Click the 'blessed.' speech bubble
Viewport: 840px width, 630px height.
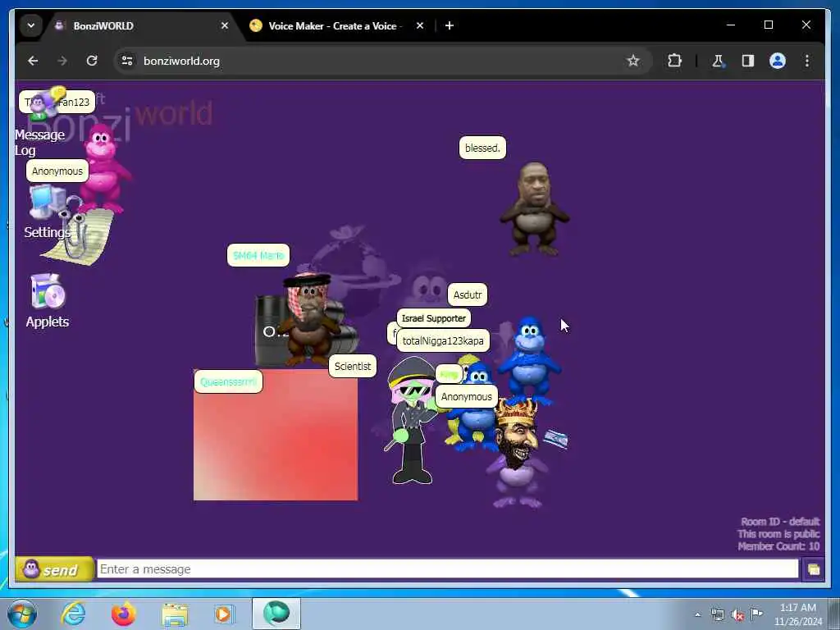(x=482, y=148)
